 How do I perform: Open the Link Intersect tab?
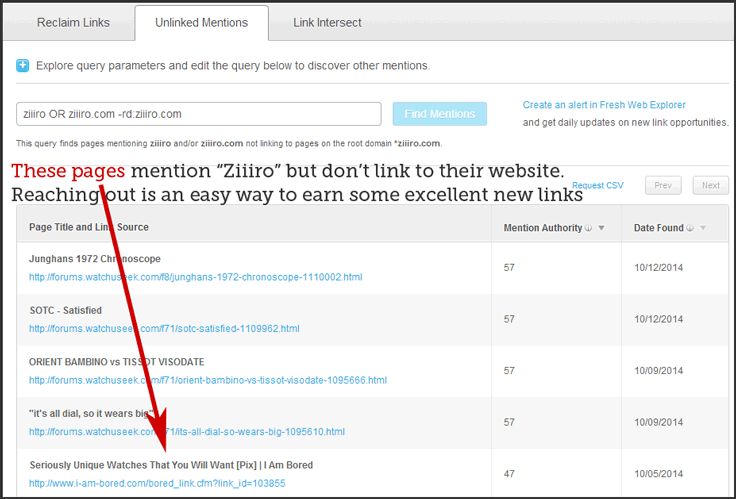(327, 22)
